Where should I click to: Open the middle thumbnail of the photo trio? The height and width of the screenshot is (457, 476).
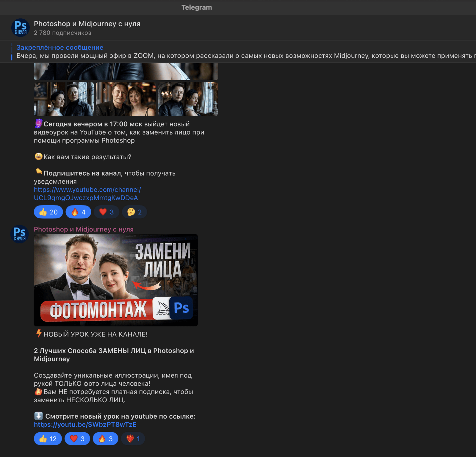126,99
